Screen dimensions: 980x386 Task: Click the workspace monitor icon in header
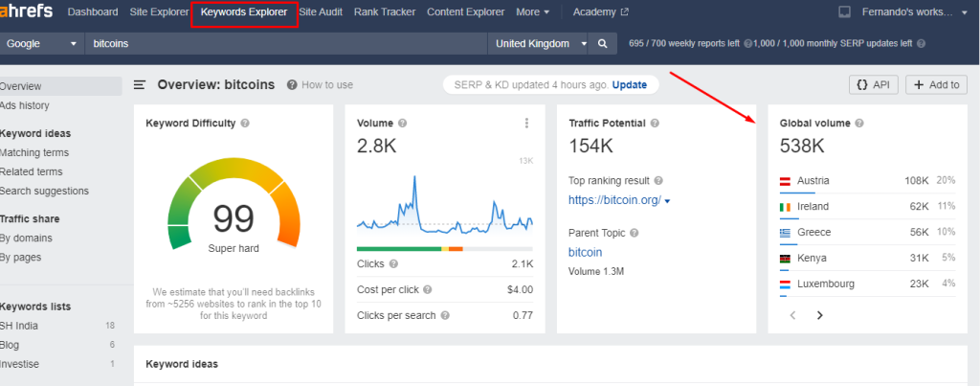844,12
